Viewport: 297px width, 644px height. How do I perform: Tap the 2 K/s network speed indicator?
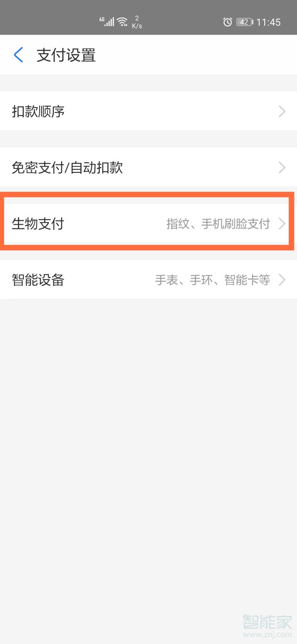coord(137,22)
